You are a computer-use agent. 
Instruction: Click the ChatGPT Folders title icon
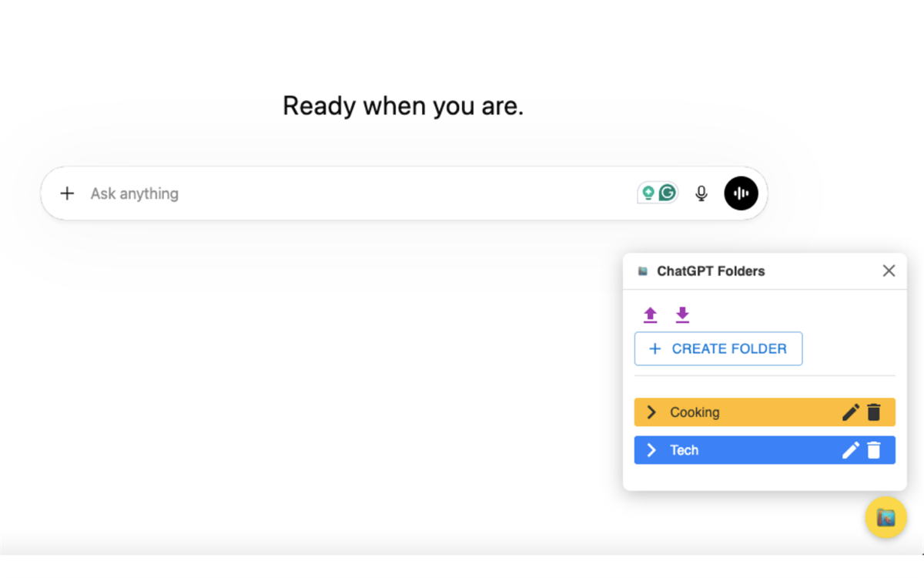pyautogui.click(x=643, y=271)
